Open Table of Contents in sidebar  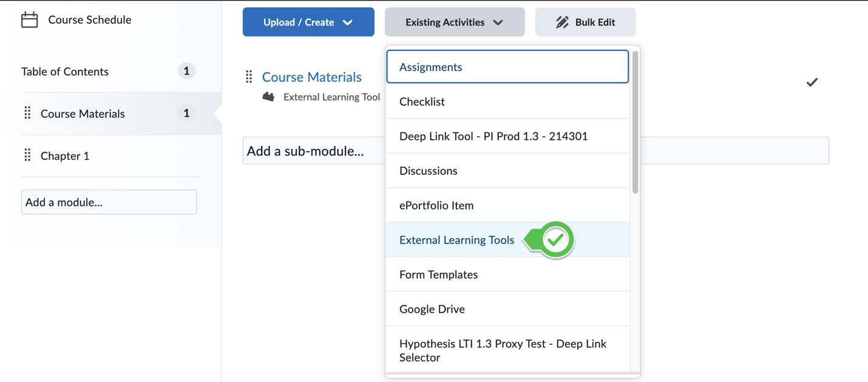pos(65,72)
